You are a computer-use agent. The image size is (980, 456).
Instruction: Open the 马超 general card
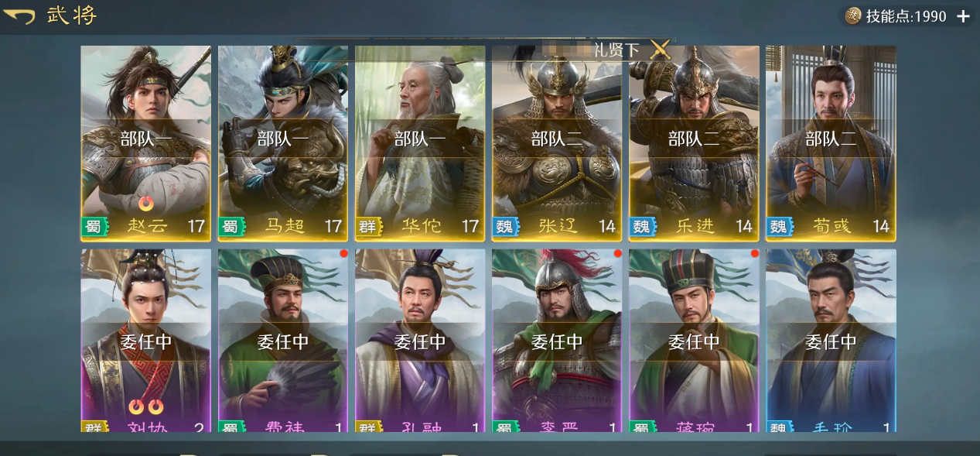[283, 143]
